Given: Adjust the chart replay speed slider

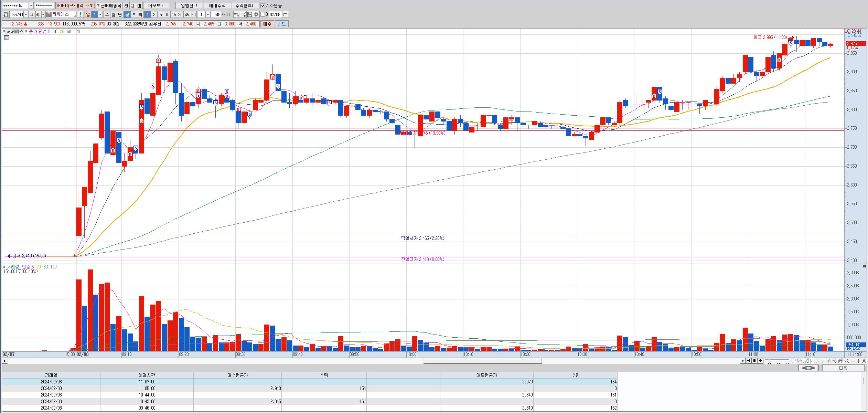Looking at the screenshot, I should pyautogui.click(x=770, y=361).
